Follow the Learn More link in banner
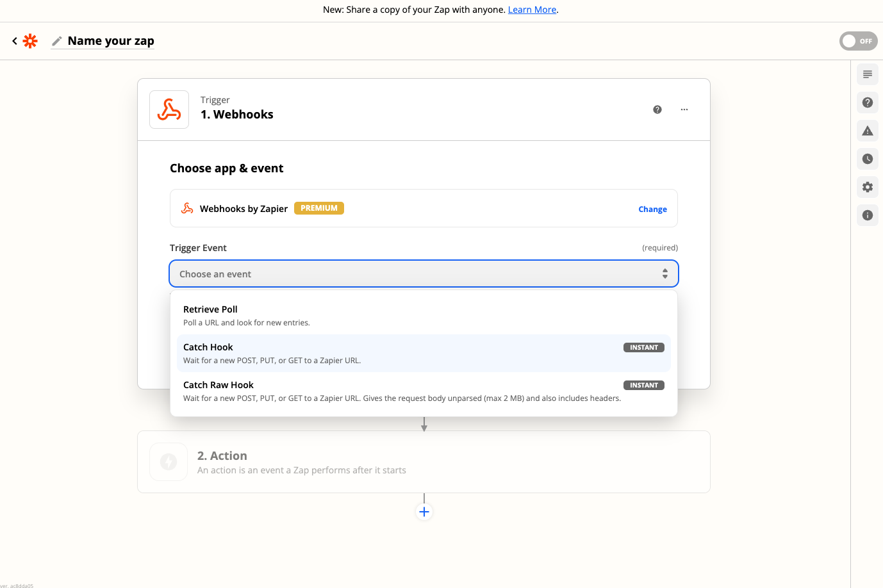883x588 pixels. pos(532,10)
